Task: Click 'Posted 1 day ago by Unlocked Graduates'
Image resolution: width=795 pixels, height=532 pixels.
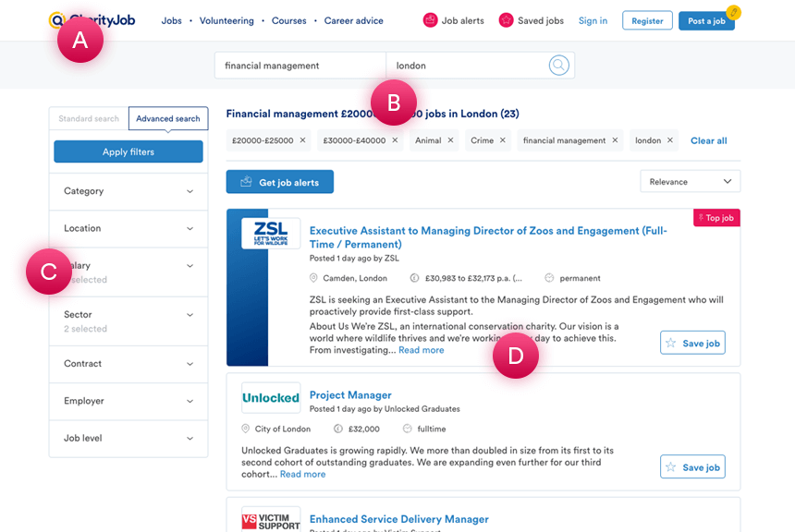Action: click(385, 409)
